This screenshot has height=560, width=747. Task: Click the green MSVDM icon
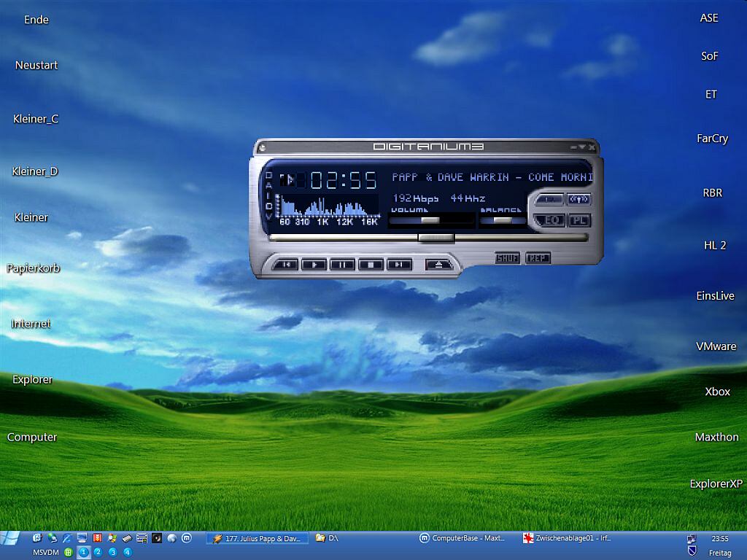(69, 553)
